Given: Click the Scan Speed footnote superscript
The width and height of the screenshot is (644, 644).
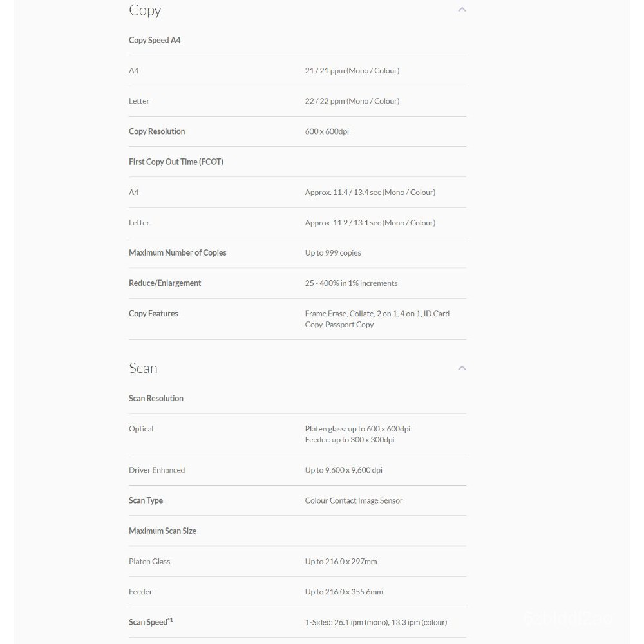Looking at the screenshot, I should pyautogui.click(x=170, y=620).
